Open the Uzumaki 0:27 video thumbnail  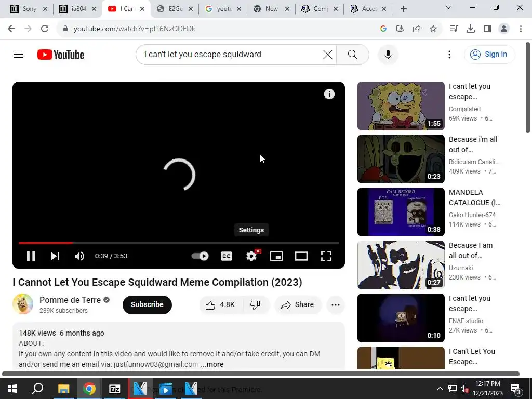click(401, 264)
